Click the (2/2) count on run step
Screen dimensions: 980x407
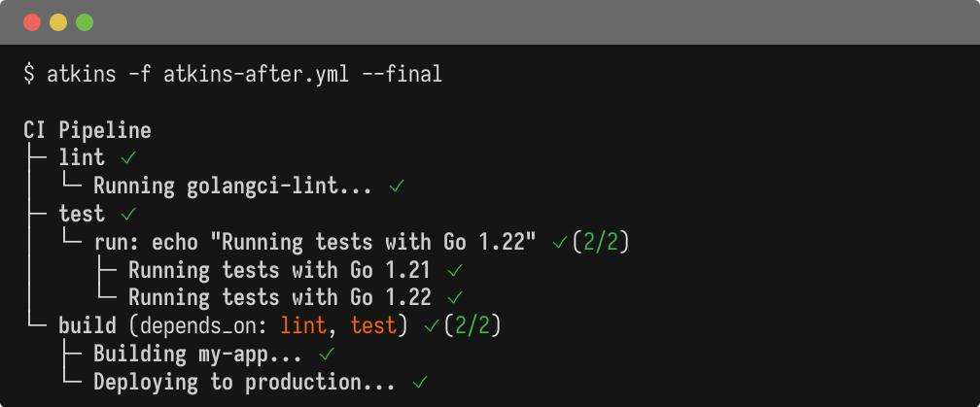click(601, 242)
